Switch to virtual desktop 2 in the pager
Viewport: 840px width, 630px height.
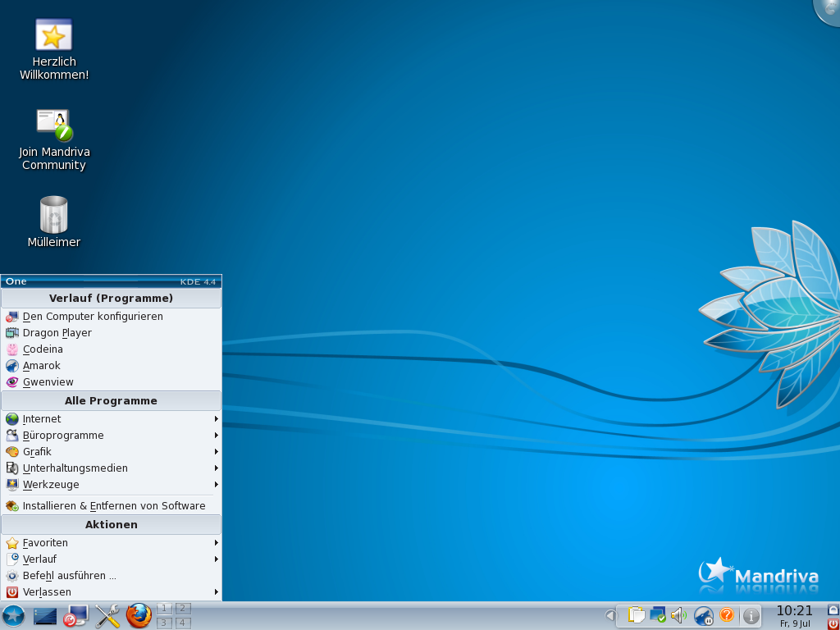[182, 609]
